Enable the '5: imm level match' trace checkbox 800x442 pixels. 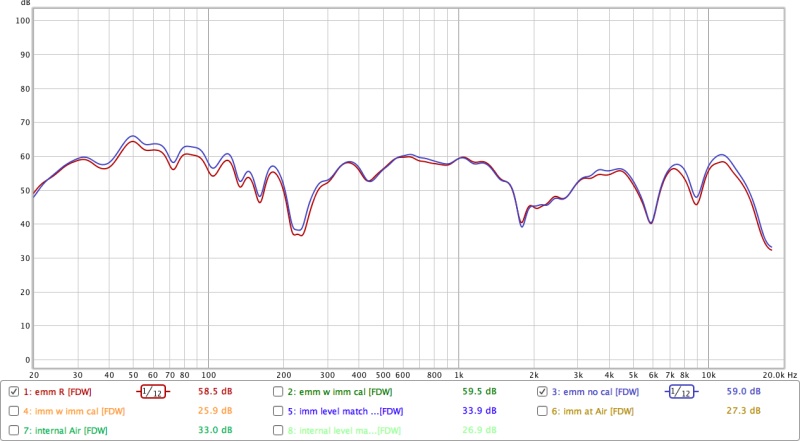pyautogui.click(x=278, y=411)
